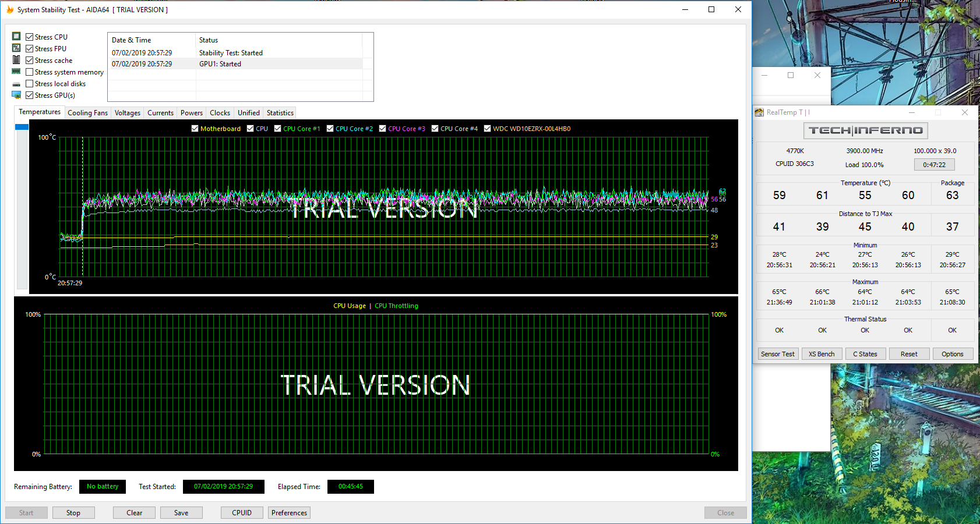Open C States in RealTemp
Viewport: 980px width, 524px height.
[865, 354]
